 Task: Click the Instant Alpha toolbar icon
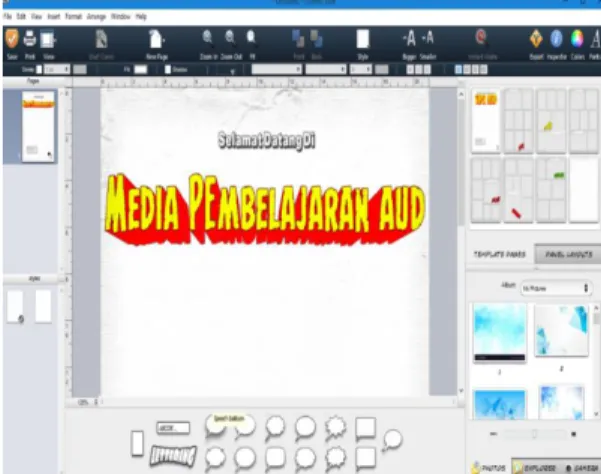[481, 38]
